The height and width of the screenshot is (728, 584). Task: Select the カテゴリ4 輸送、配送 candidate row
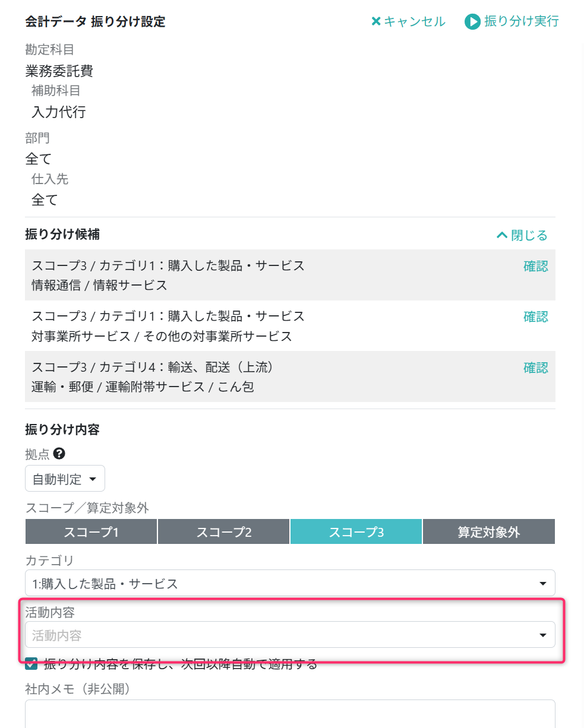coord(238,377)
